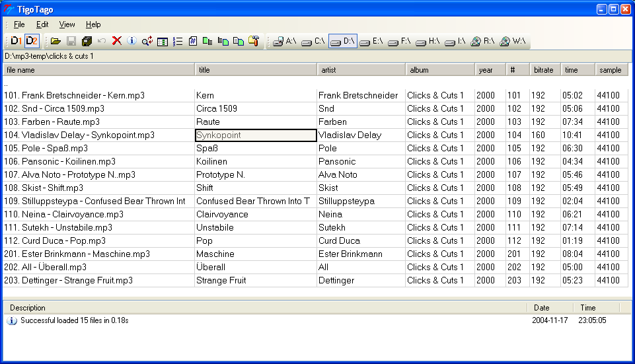Click the save all stacked disks icon
Image resolution: width=635 pixels, height=364 pixels.
coord(87,41)
